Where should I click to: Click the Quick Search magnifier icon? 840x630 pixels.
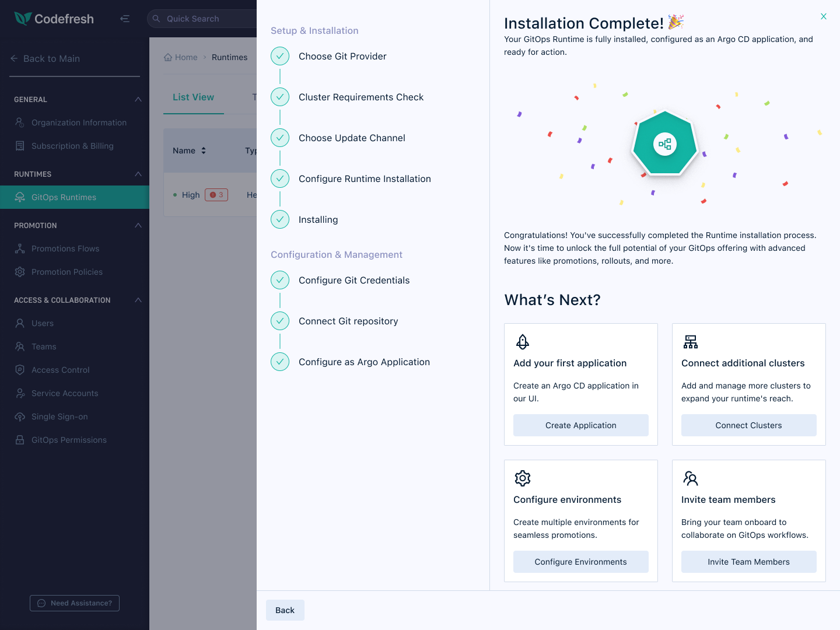[156, 19]
